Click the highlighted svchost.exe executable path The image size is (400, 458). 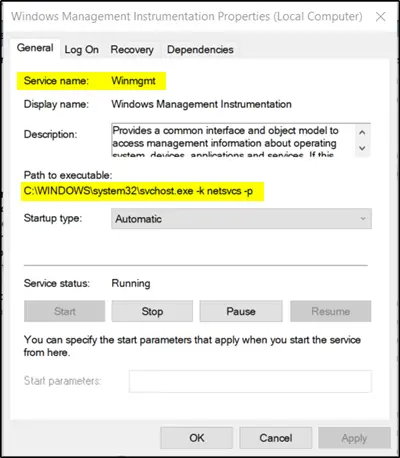tap(138, 191)
